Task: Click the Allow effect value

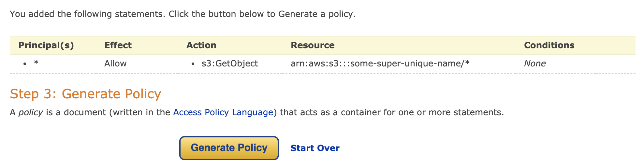Action: pyautogui.click(x=115, y=63)
